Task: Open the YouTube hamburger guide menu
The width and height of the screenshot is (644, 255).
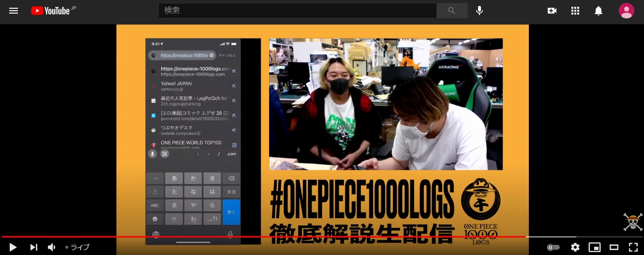Action: (x=14, y=11)
